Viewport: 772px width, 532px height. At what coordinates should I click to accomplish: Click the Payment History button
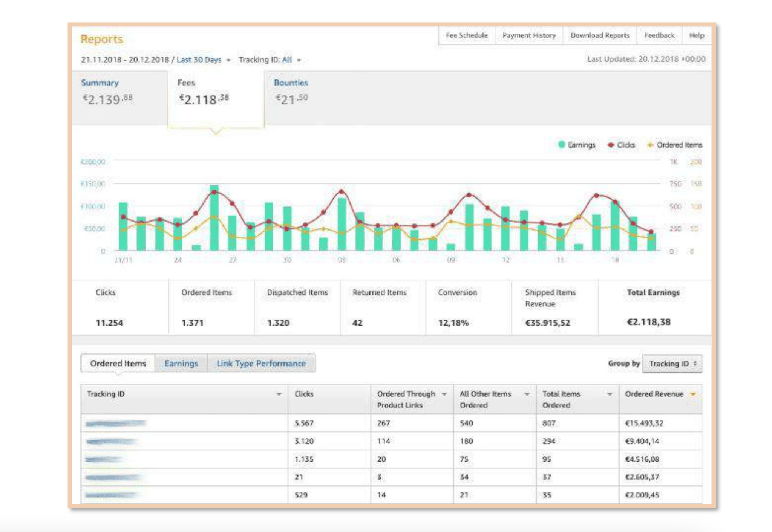tap(529, 35)
